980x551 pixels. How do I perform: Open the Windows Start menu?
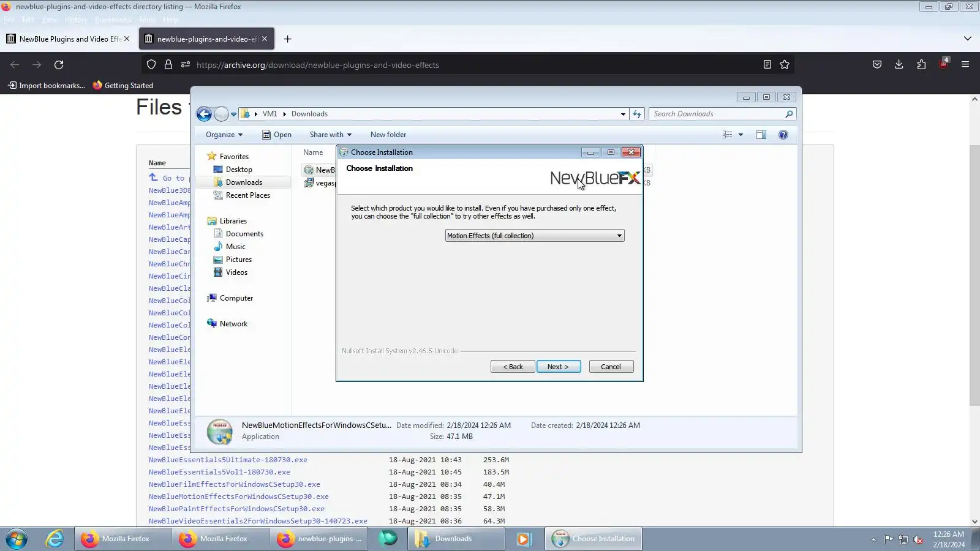(x=17, y=539)
